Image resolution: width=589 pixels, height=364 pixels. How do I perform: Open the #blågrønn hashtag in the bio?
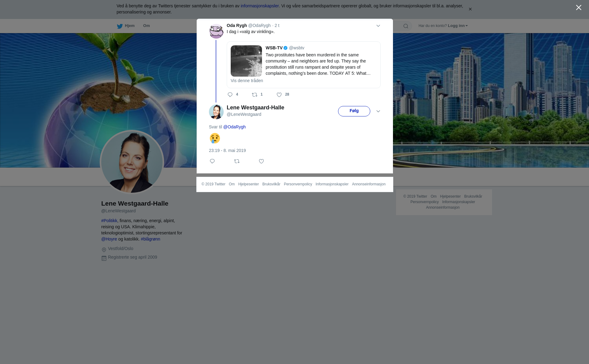pyautogui.click(x=150, y=239)
